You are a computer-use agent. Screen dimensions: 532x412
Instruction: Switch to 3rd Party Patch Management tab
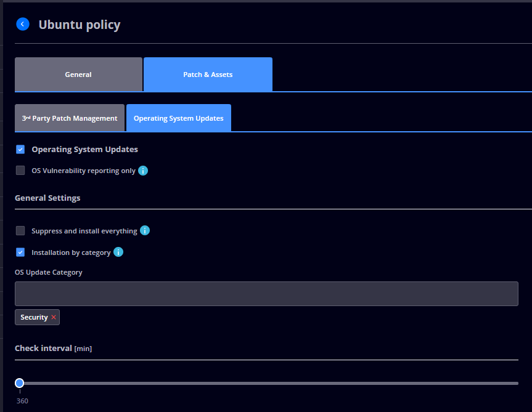(x=70, y=118)
